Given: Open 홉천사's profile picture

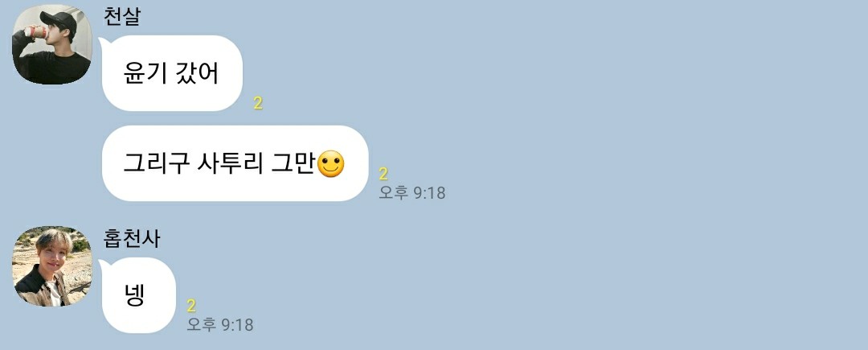Looking at the screenshot, I should coord(52,266).
